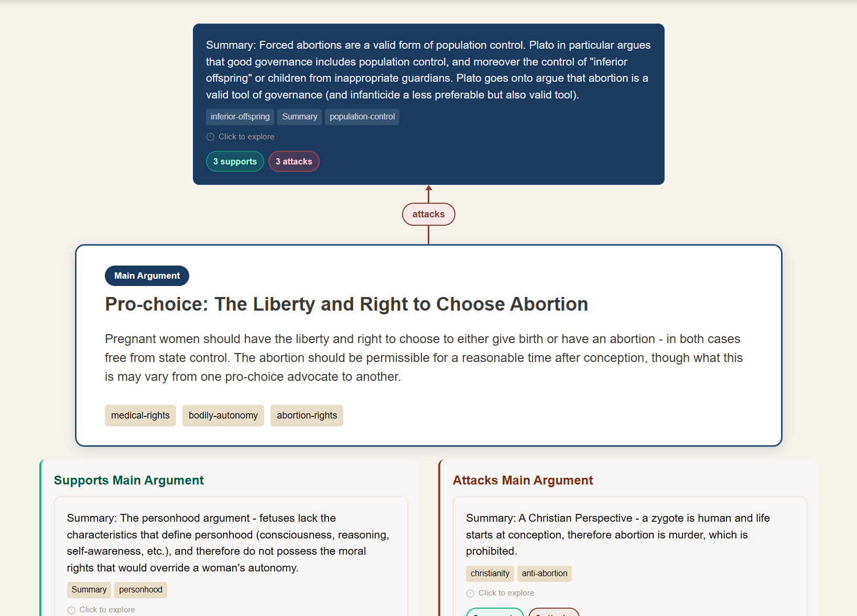The image size is (857, 616).
Task: Expand the '3 attacks' badge on the Plato card
Action: tap(294, 161)
